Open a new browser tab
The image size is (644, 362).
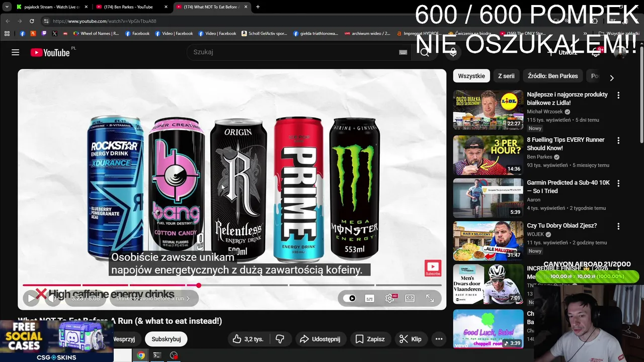tap(258, 7)
